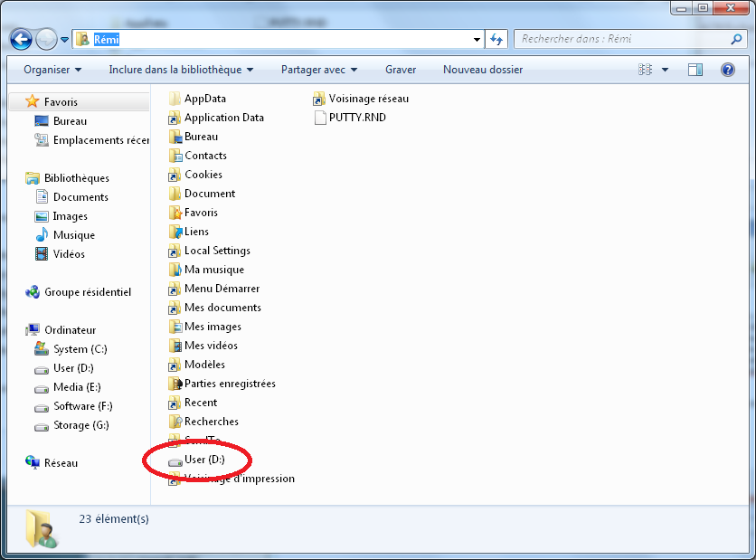Click the Forward navigation arrow button
This screenshot has width=756, height=560.
pos(46,39)
